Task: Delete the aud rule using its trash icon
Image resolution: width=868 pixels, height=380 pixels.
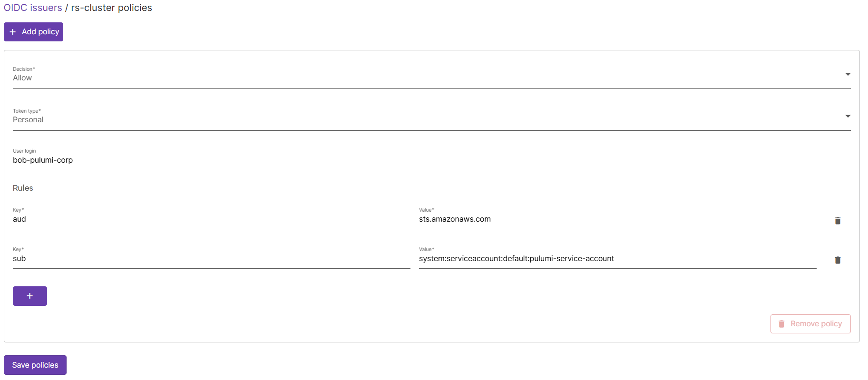Action: 838,221
